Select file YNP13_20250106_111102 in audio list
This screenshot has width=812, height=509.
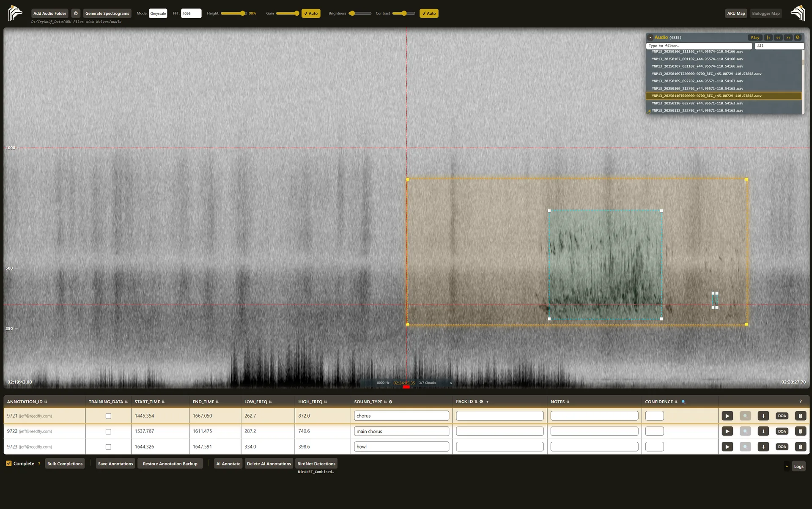click(x=723, y=52)
